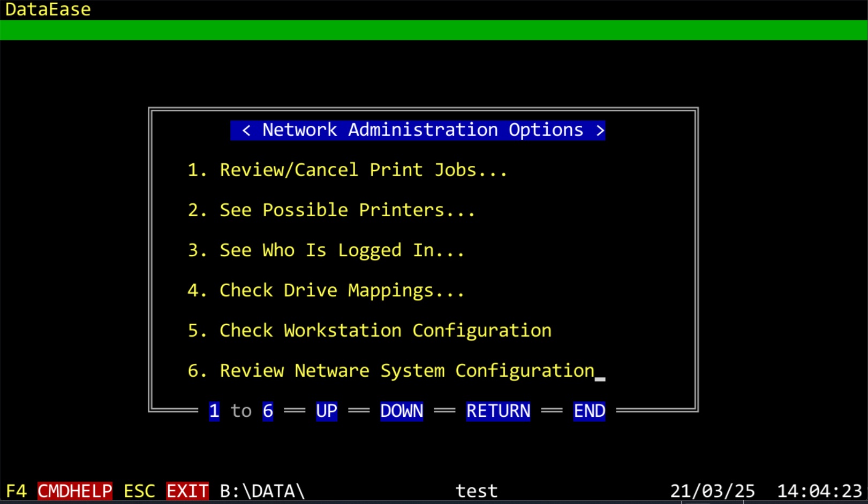Click the CMDHELP label in status bar
Screen dimensions: 868x504
pyautogui.click(x=75, y=491)
